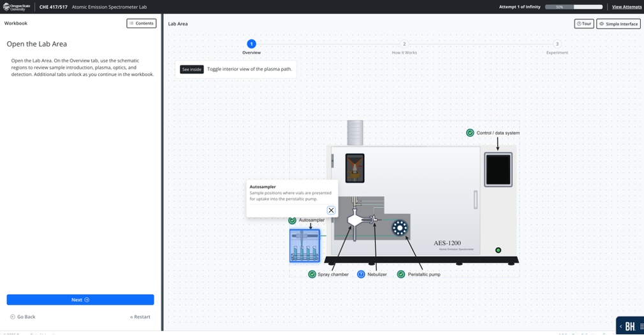Viewport: 644px width, 335px height.
Task: Click the plasma torch viewing window
Action: point(355,168)
